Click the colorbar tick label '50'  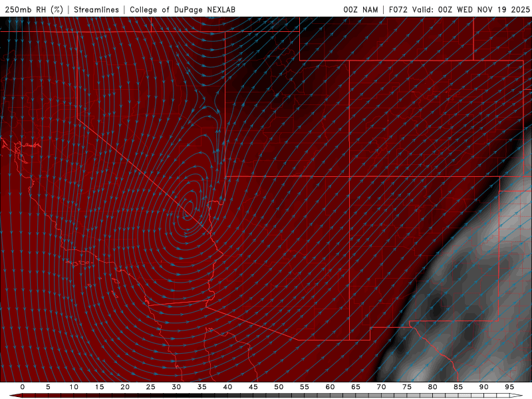[279, 387]
